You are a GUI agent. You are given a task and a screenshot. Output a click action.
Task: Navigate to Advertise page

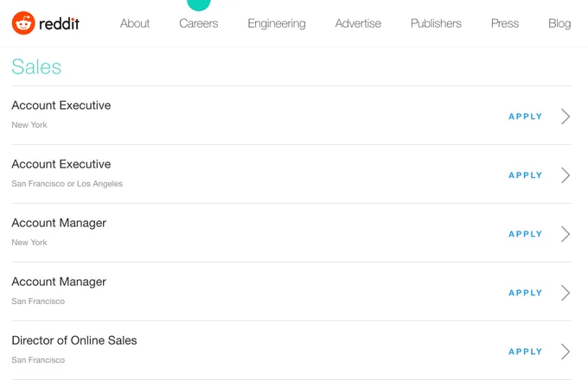[358, 23]
